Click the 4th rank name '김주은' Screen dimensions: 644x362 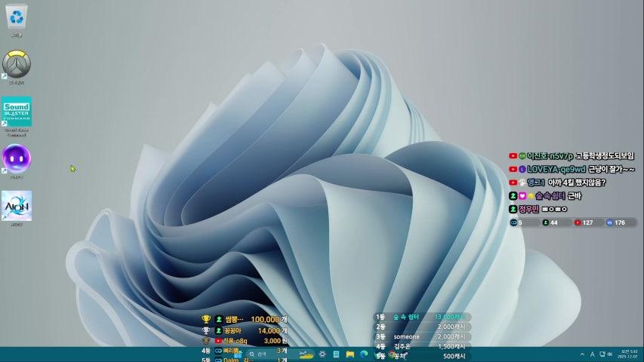pos(402,346)
